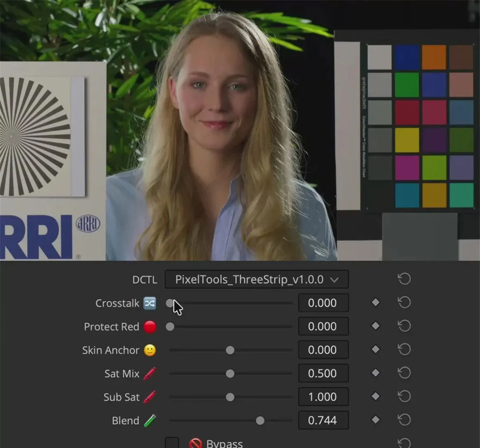Click the Sub Sat crayon icon

click(150, 397)
